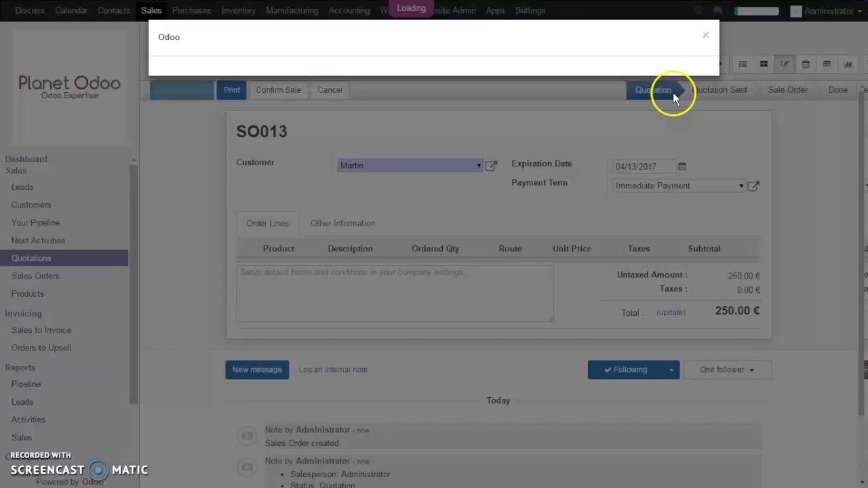
Task: Open the Settings menu
Action: (530, 10)
